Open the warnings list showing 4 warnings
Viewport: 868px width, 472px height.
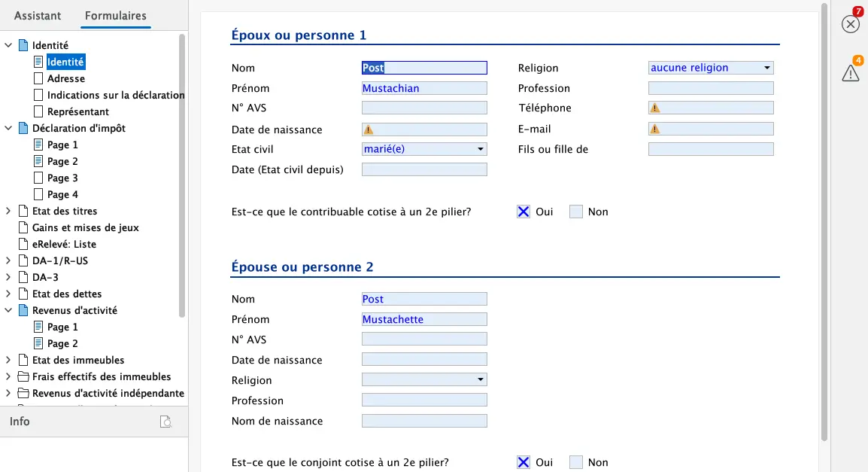tap(850, 72)
